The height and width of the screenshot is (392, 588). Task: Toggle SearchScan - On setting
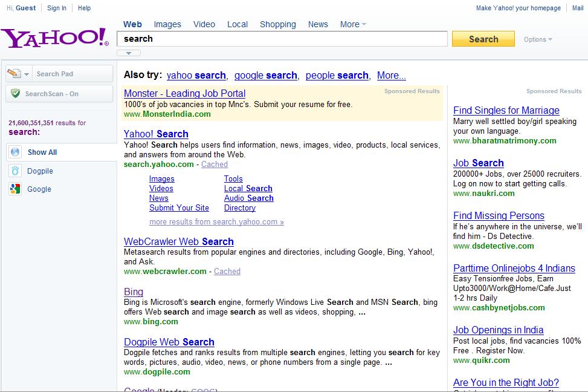point(59,94)
